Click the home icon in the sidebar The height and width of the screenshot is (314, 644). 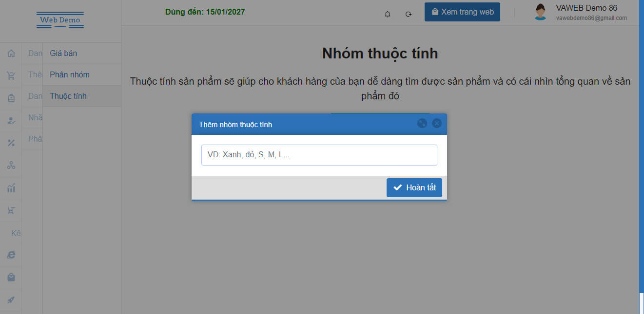click(11, 54)
